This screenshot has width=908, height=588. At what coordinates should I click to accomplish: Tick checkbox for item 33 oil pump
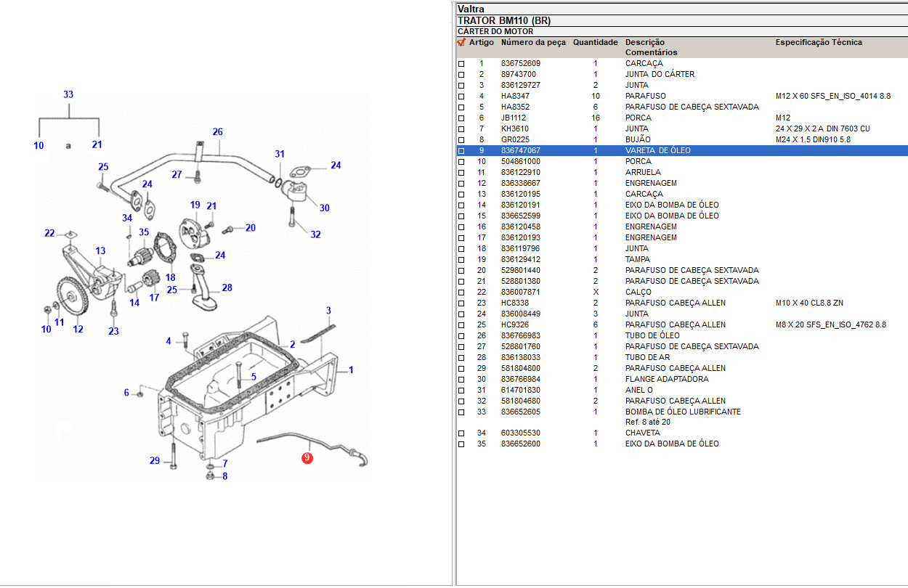coord(461,412)
